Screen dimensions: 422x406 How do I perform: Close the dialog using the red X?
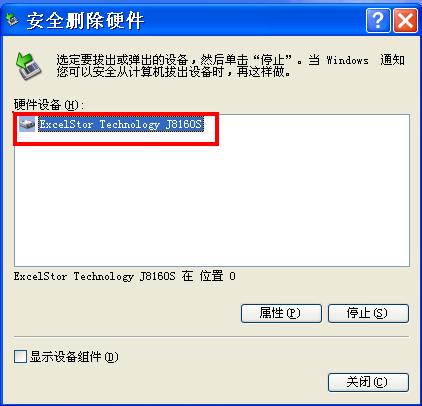click(x=405, y=21)
